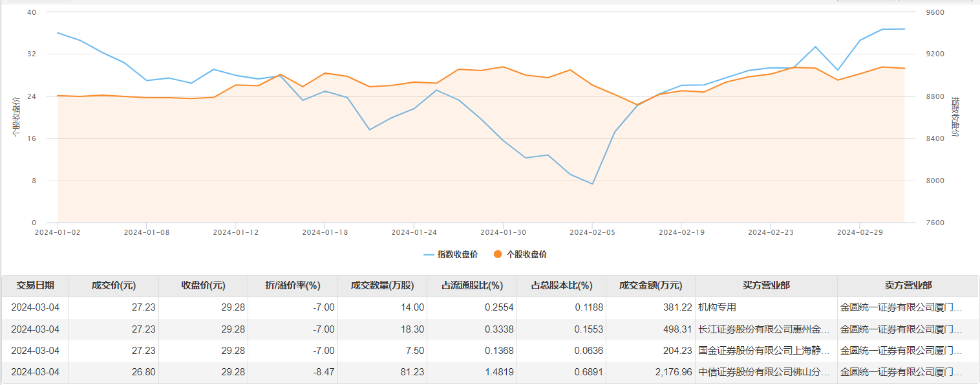980x385 pixels.
Task: Click the 个股收盘价 left axis title
Action: (x=17, y=117)
